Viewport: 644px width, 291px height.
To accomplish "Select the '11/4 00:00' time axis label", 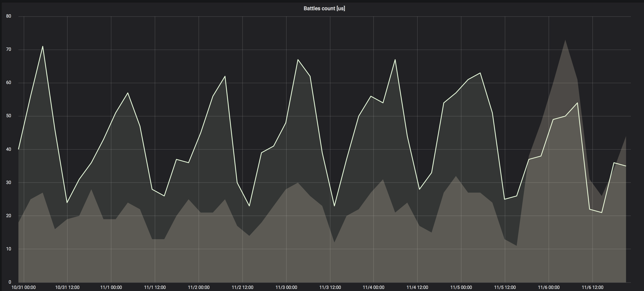I will 374,287.
